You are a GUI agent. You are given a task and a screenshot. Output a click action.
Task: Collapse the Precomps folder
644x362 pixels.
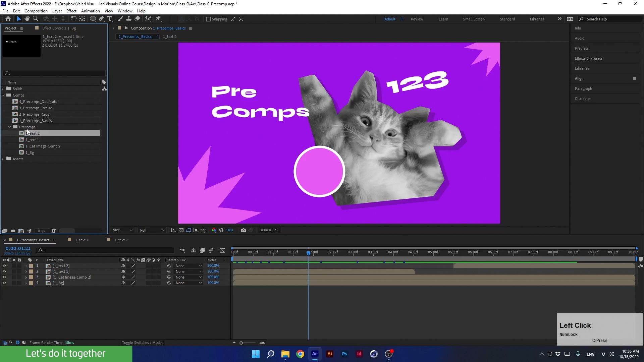[x=9, y=127]
